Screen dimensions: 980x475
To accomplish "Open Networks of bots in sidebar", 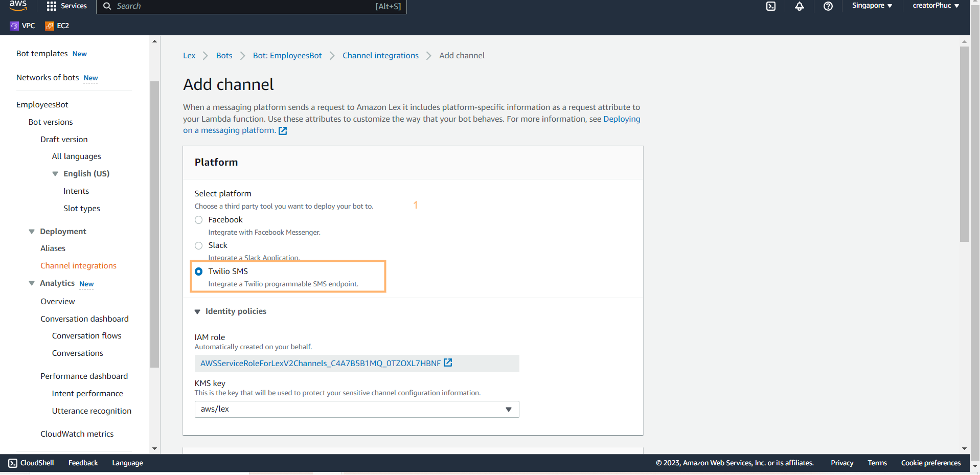I will [x=48, y=78].
